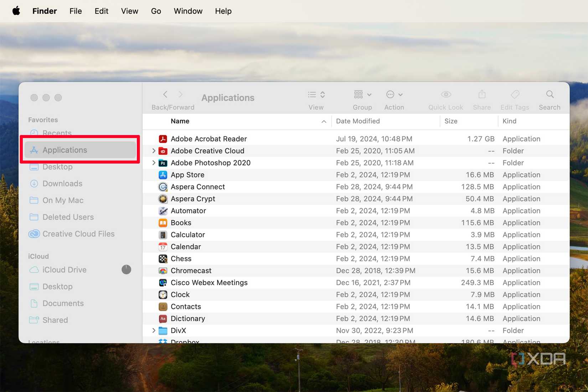Image resolution: width=588 pixels, height=392 pixels.
Task: Click the iCloud Drive sync progress indicator
Action: 127,270
